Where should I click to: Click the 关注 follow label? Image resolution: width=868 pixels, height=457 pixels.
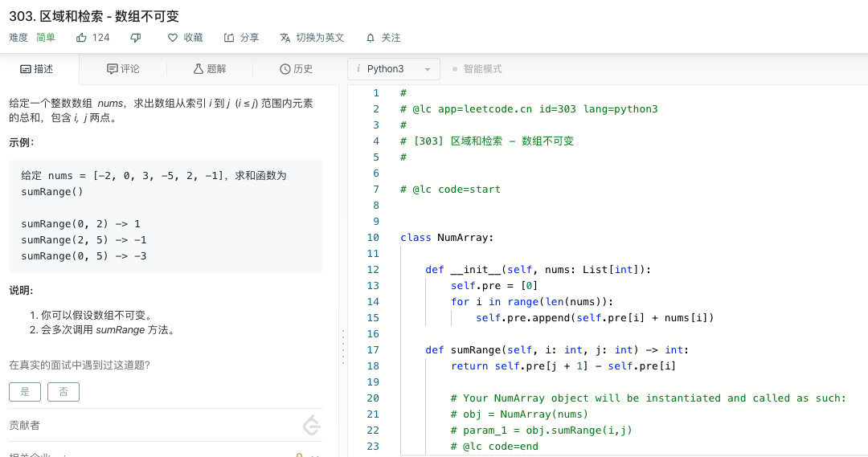[x=391, y=38]
